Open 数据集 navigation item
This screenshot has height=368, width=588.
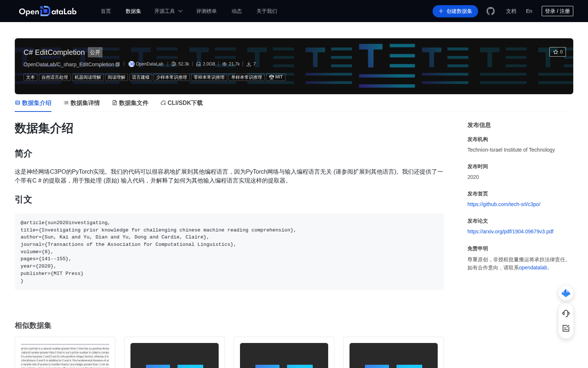tap(133, 11)
